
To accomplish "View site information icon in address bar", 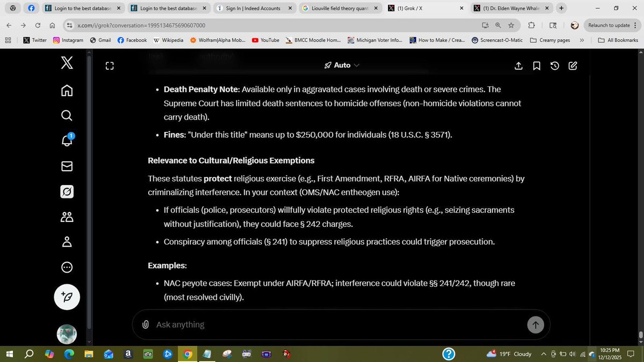I will point(69,25).
